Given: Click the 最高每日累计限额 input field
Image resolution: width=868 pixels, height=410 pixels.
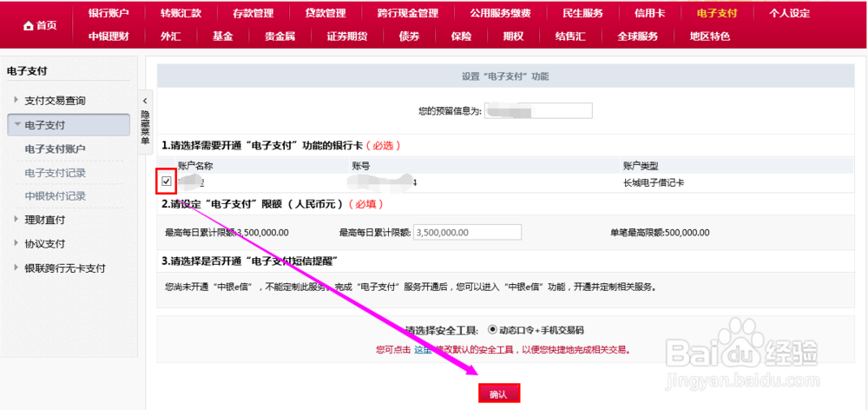Looking at the screenshot, I should pyautogui.click(x=467, y=232).
